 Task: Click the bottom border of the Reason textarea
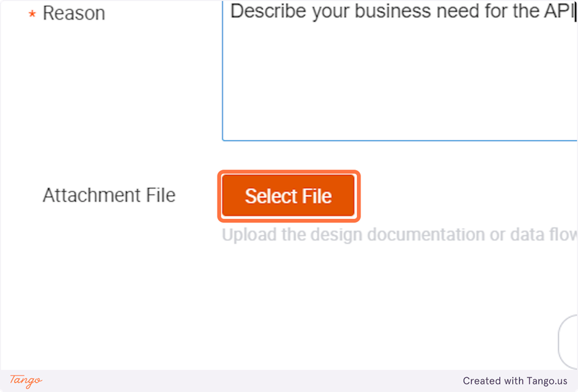[399, 140]
